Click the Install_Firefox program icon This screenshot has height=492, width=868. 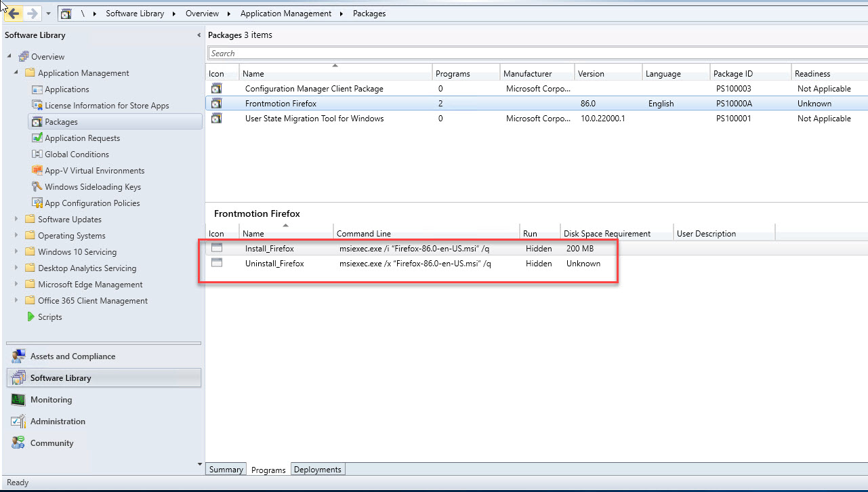[216, 248]
